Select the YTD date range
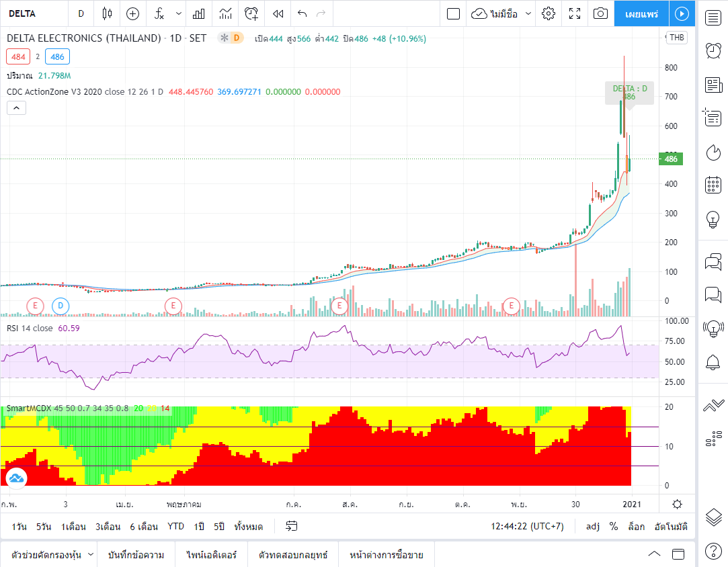 175,527
